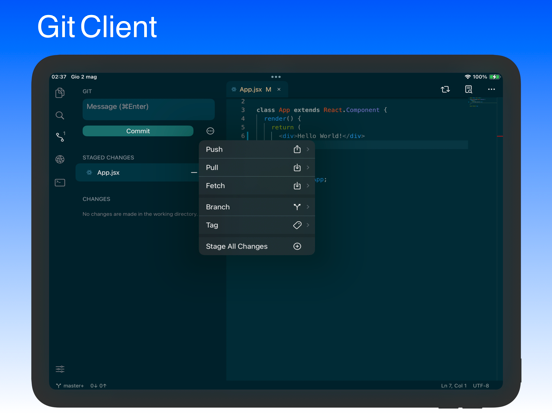Screen dimensions: 552x414
Task: Click the Fetch download icon
Action: pyautogui.click(x=297, y=186)
